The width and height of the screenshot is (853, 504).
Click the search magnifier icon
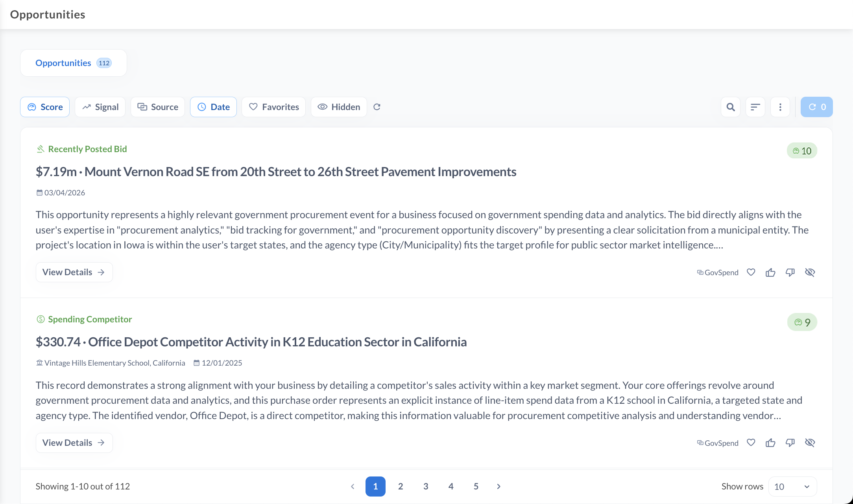click(731, 107)
